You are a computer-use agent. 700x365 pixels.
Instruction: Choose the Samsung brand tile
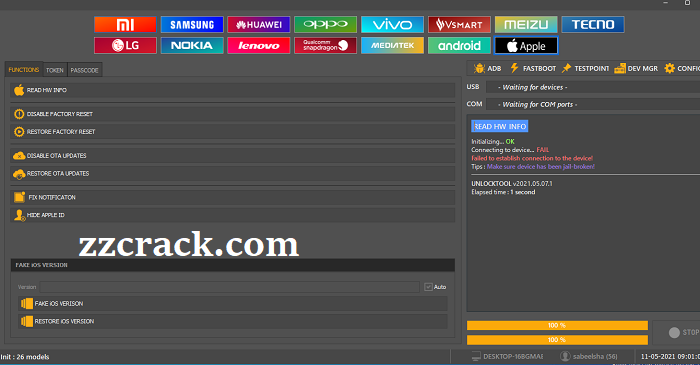pyautogui.click(x=192, y=25)
